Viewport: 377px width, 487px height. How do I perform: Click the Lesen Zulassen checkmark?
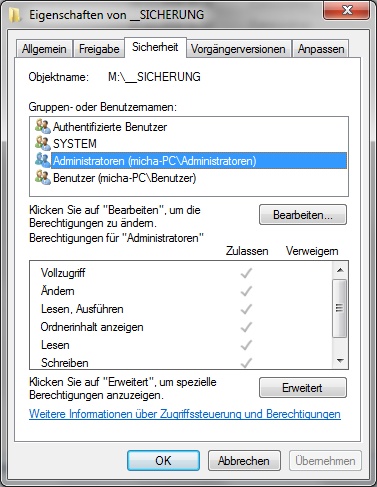tap(246, 345)
